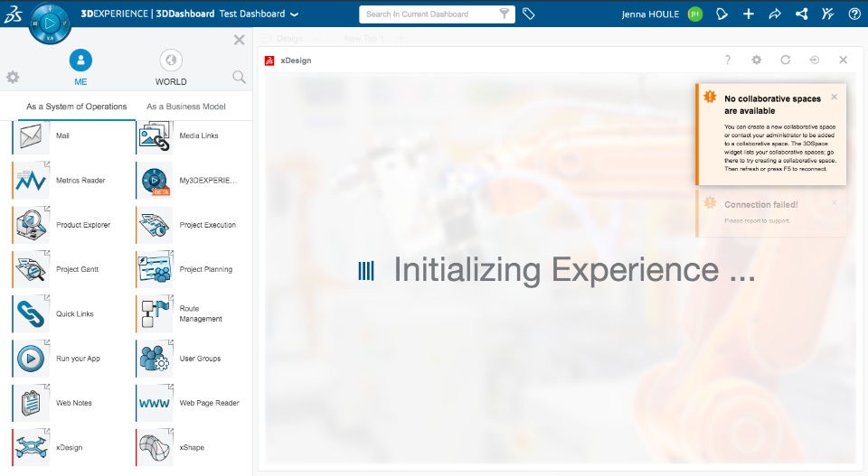868x476 pixels.
Task: Click the Jenna HOULE user name
Action: tap(650, 14)
